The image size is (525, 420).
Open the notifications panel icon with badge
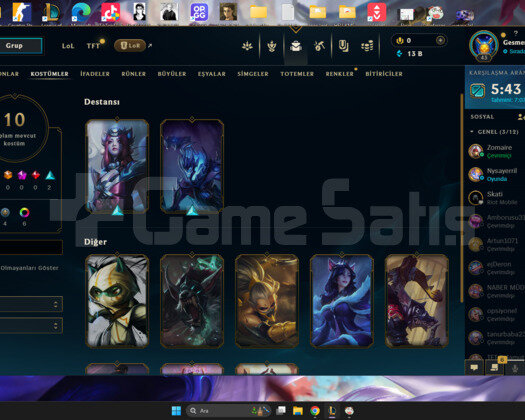[495, 367]
